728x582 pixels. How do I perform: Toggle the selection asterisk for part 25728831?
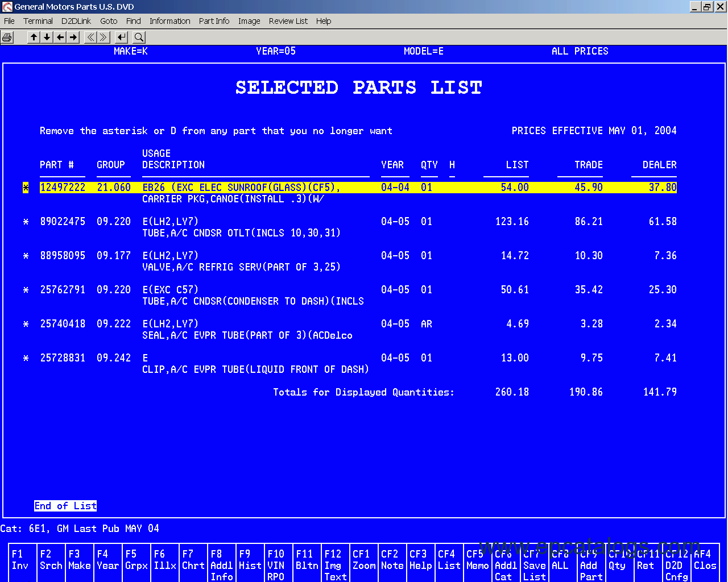point(26,358)
